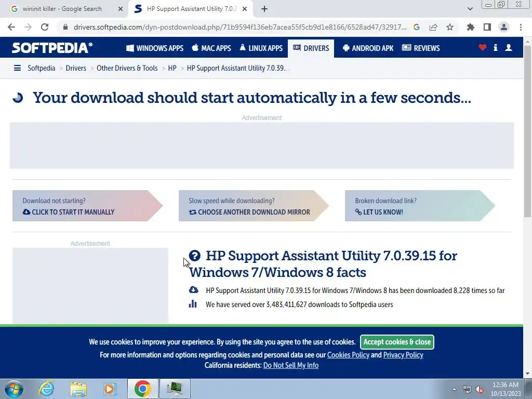Go back using browser back arrow
532x399 pixels.
(x=11, y=27)
